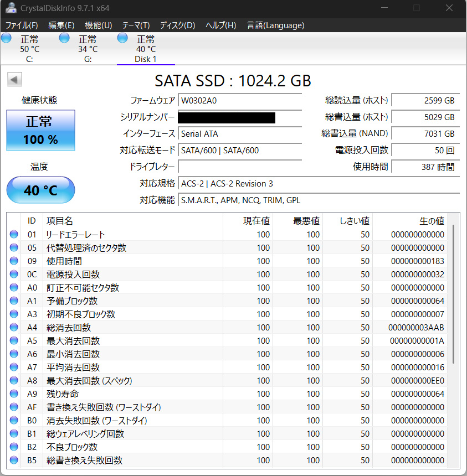Click status orb of attribute B2 row

point(14,447)
